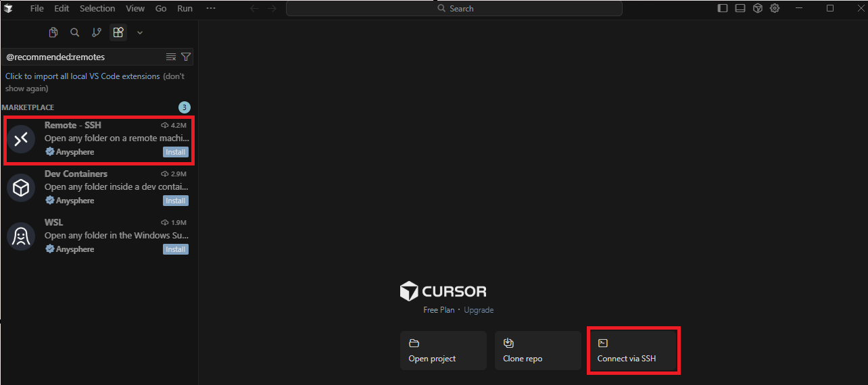Viewport: 868px width, 385px height.
Task: Click the don't show again link
Action: [95, 82]
